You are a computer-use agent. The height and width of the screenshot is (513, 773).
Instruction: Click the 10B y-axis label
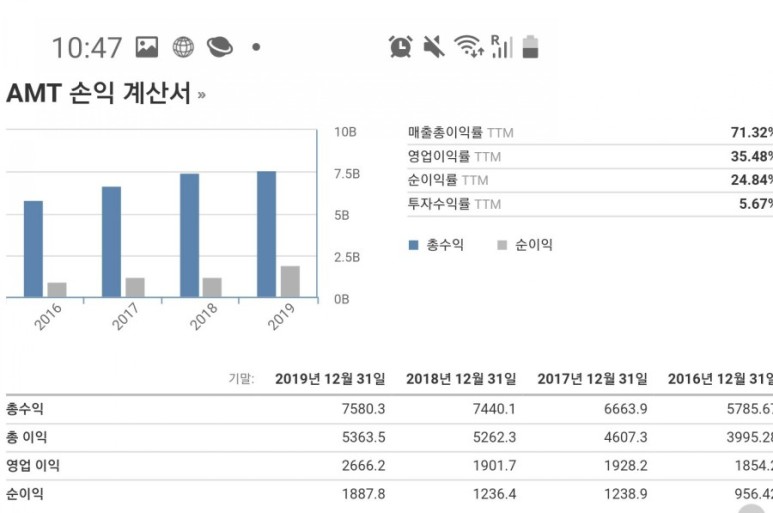[345, 132]
